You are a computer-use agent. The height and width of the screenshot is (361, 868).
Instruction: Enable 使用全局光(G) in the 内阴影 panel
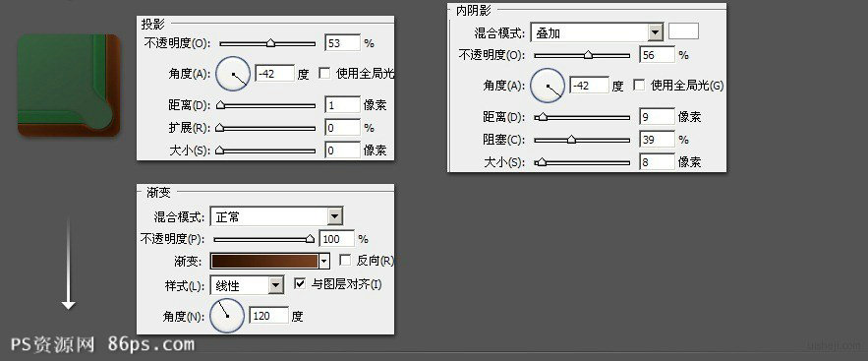(639, 85)
